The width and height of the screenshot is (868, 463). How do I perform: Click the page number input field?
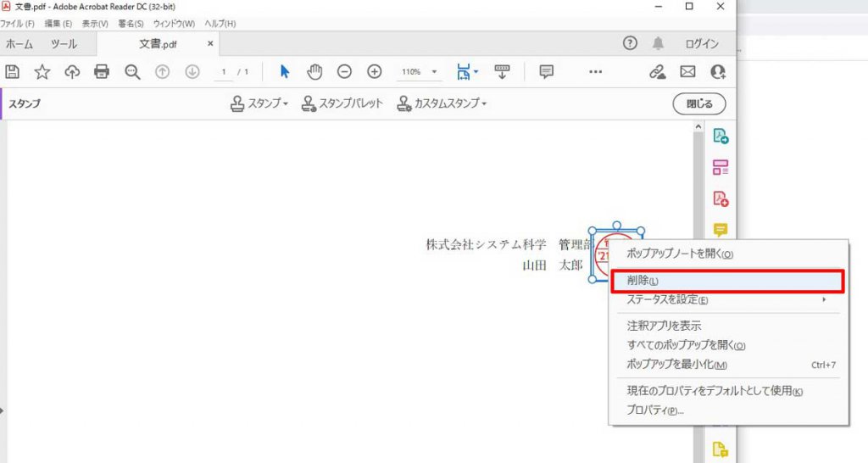point(224,72)
